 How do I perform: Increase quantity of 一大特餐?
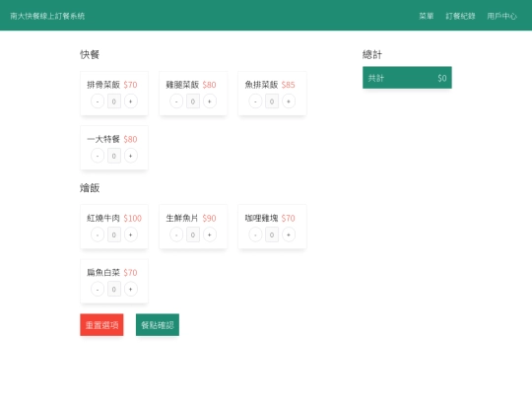point(131,156)
